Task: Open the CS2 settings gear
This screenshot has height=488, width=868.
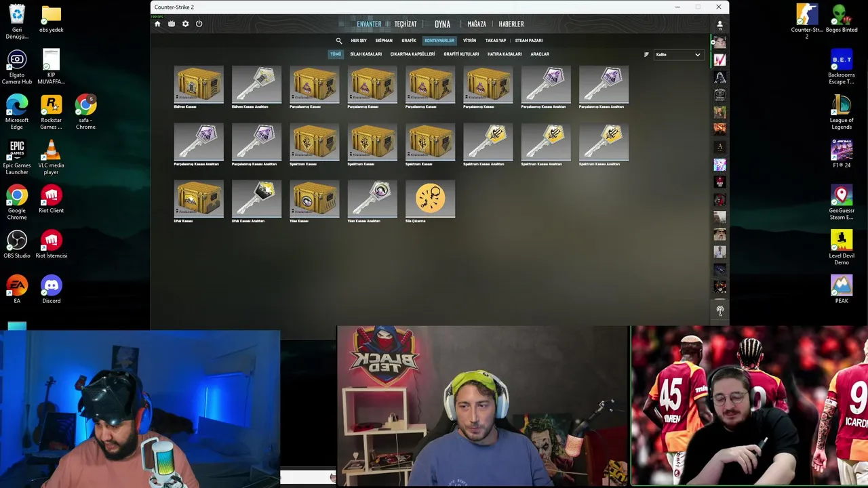Action: [x=185, y=24]
